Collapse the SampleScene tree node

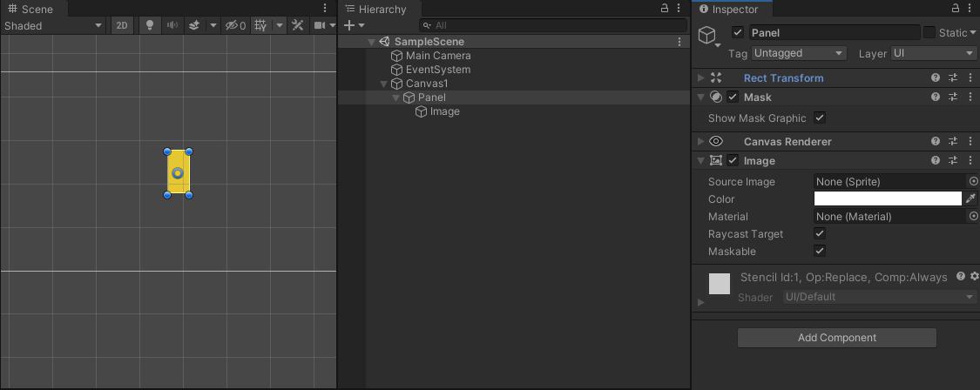(x=372, y=42)
